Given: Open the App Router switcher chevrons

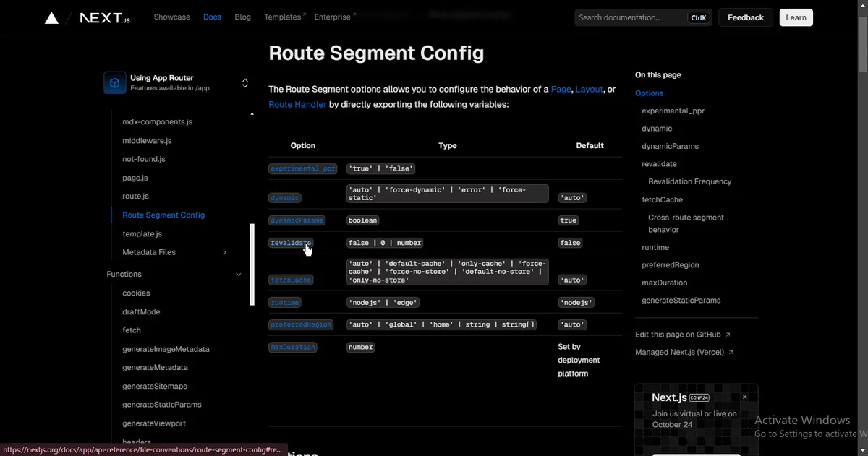Looking at the screenshot, I should (x=244, y=83).
